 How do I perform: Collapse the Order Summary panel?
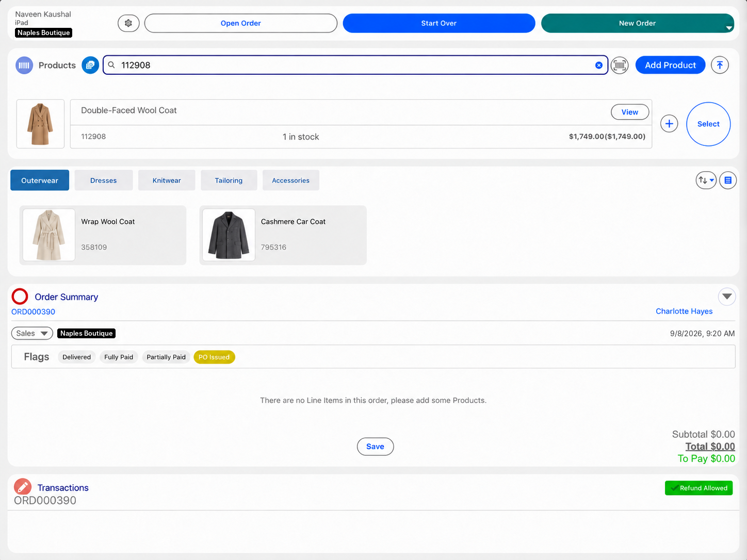[727, 297]
